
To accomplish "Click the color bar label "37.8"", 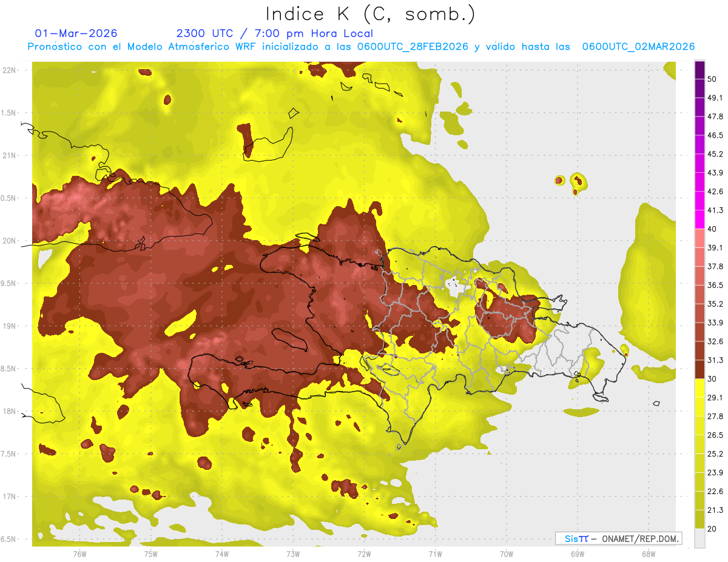I will point(715,267).
